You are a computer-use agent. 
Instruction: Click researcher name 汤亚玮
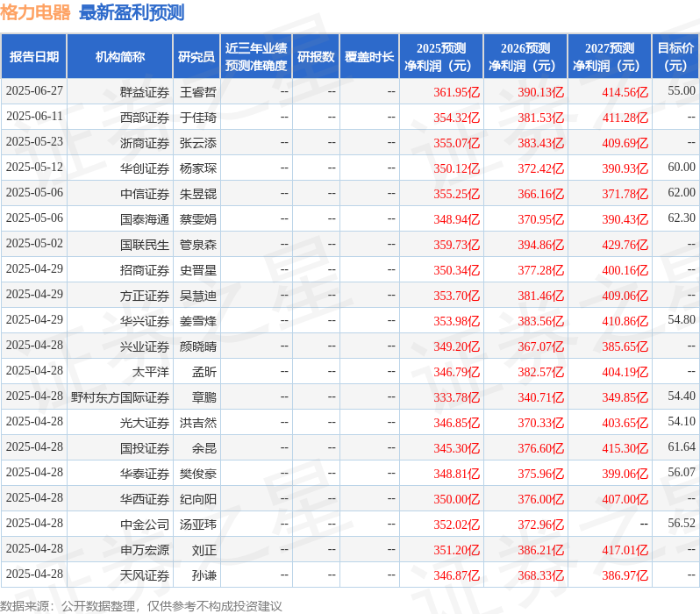click(198, 525)
